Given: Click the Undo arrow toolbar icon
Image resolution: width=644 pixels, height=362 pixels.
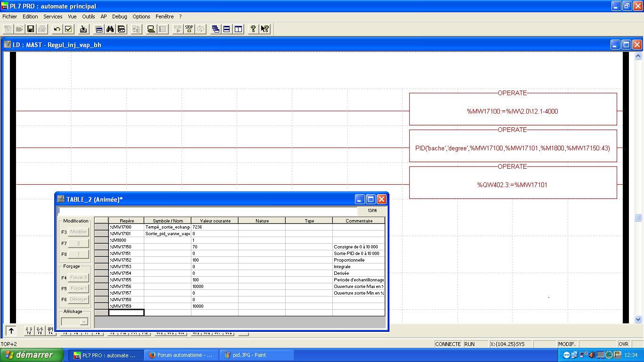Looking at the screenshot, I should point(57,29).
